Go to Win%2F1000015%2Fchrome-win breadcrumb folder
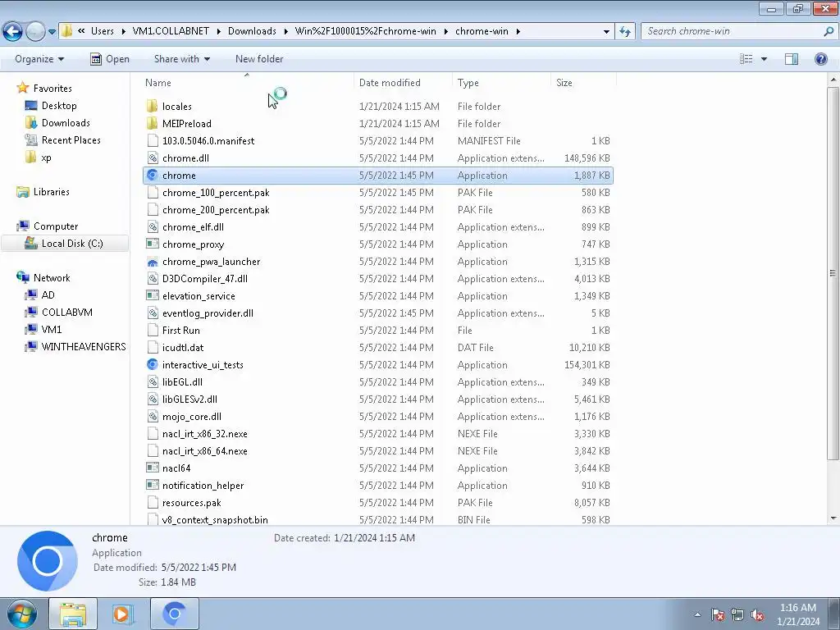This screenshot has height=630, width=840. click(x=365, y=31)
